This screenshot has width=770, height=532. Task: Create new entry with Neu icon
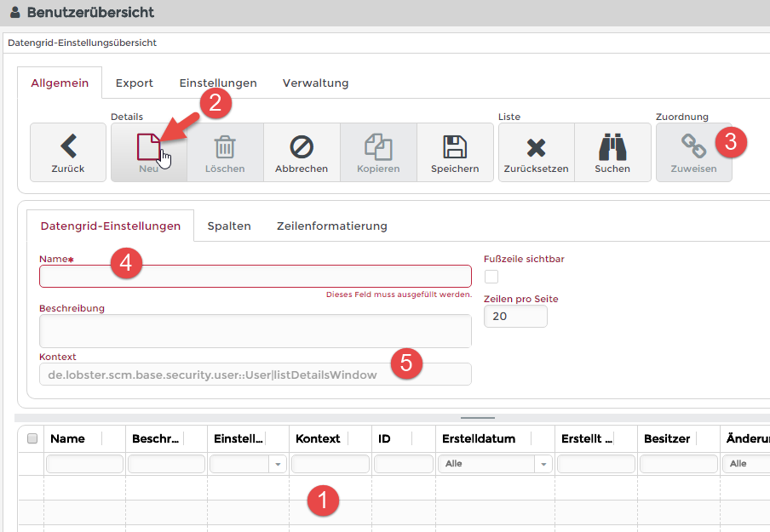pos(148,146)
